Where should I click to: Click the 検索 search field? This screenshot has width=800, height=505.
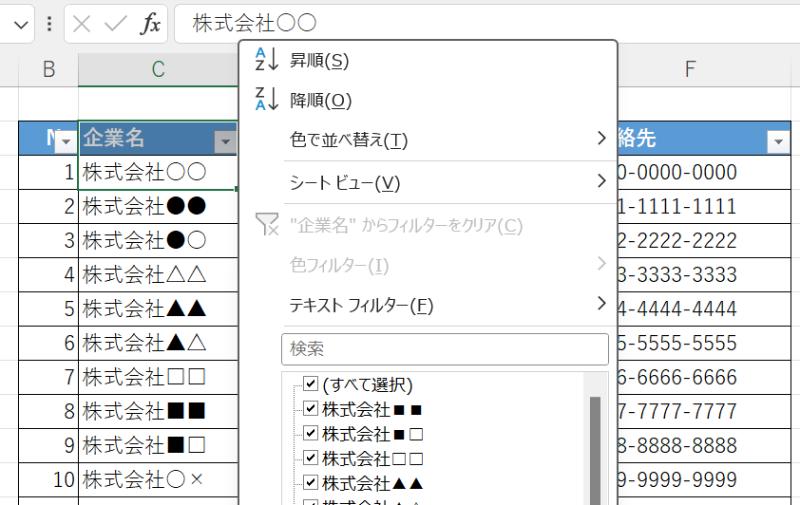(445, 349)
